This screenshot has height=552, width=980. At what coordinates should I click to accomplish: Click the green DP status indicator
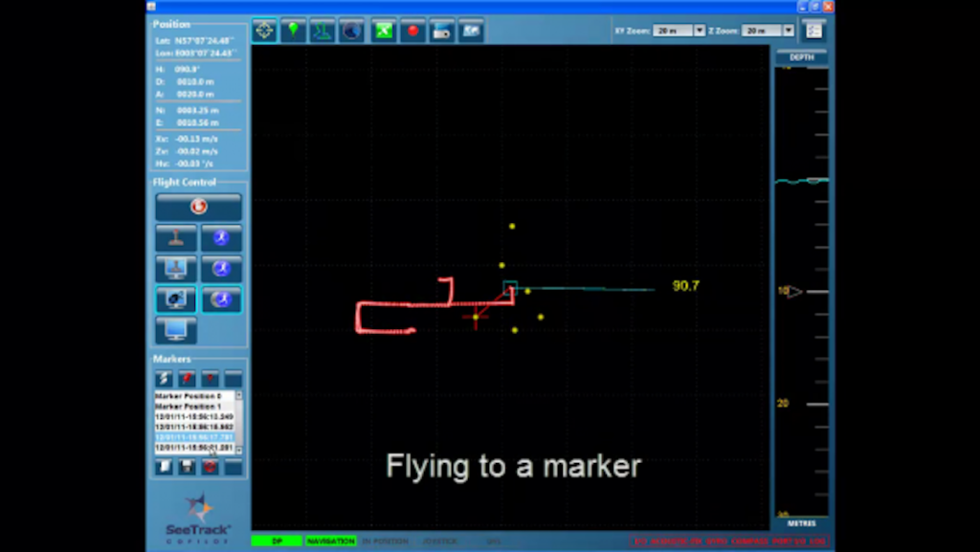pos(277,541)
